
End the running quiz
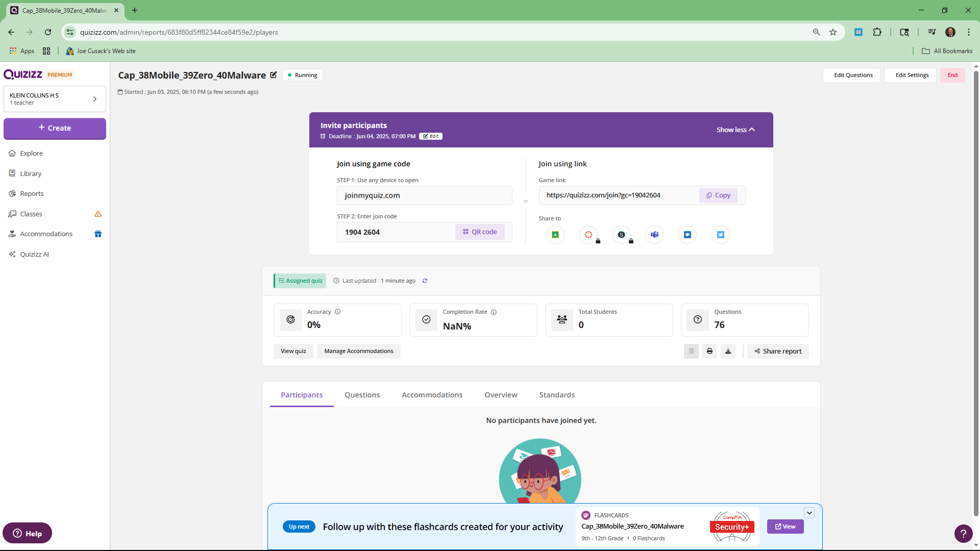click(x=952, y=75)
